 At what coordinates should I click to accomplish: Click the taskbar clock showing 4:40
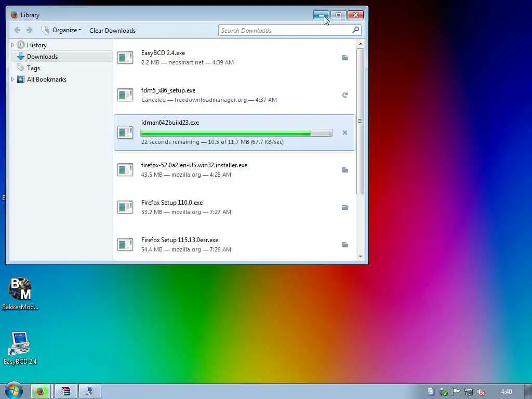pos(506,392)
